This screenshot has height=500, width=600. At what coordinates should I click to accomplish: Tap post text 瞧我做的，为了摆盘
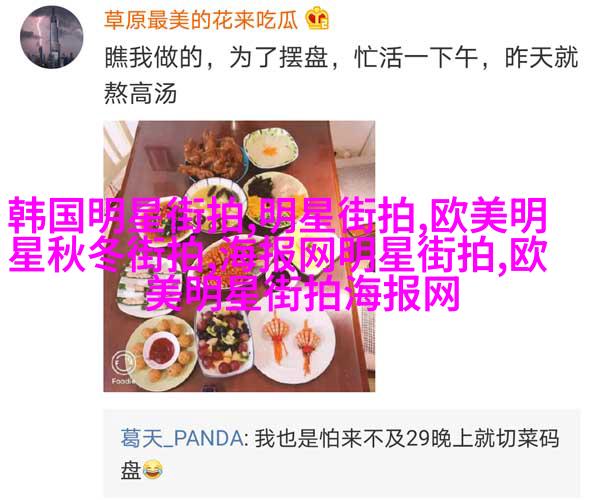216,58
